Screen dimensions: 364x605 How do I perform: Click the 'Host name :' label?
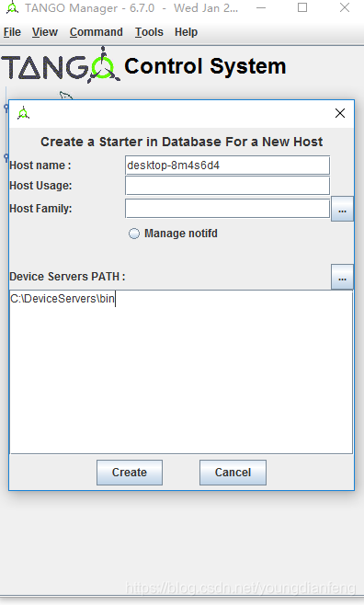[40, 166]
